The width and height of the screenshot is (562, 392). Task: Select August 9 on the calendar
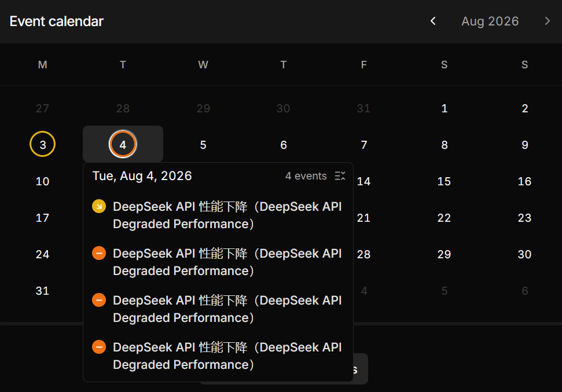coord(525,145)
